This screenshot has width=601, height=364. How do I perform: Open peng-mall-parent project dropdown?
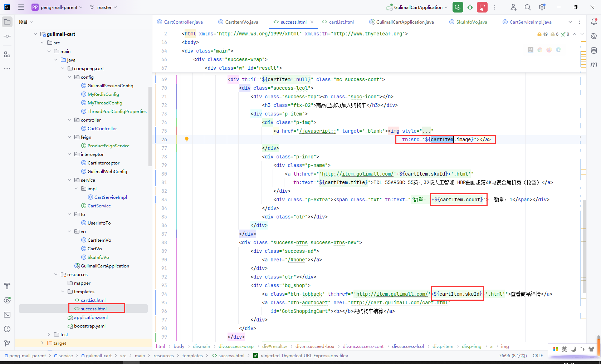(57, 7)
